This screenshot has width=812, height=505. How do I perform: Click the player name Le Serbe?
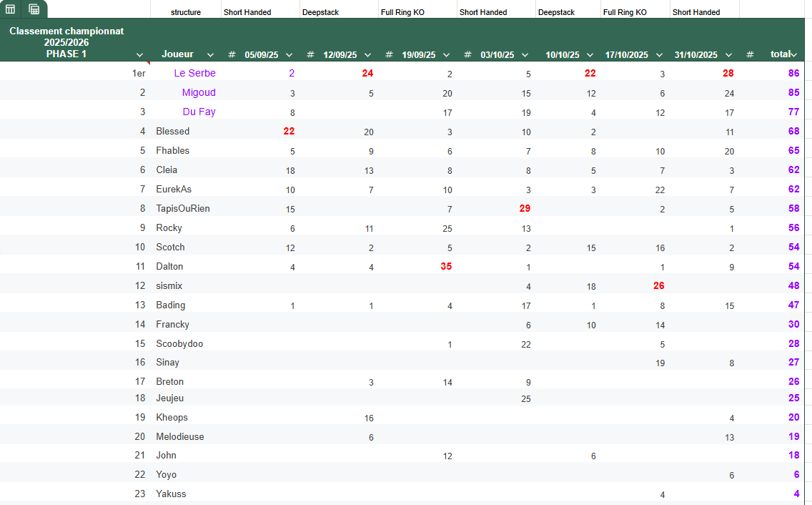pos(194,73)
